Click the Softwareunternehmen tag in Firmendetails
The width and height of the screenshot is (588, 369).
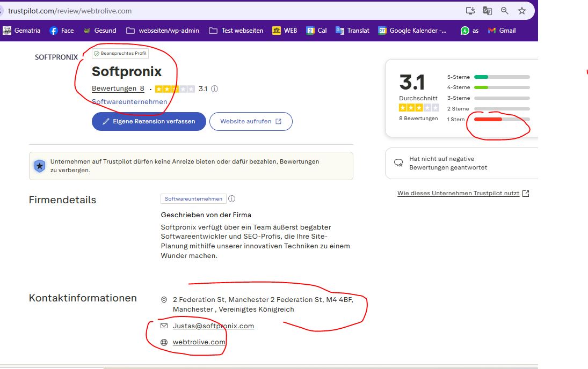pos(193,199)
